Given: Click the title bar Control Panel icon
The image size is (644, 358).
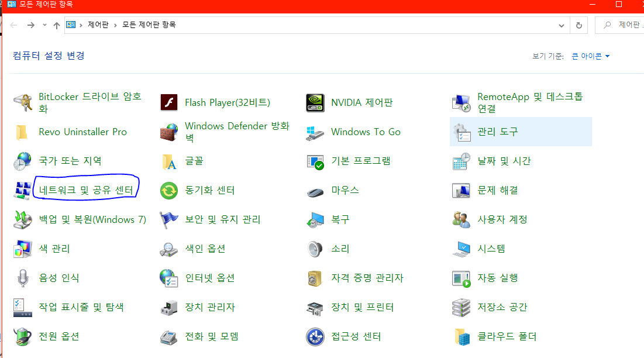Looking at the screenshot, I should 12,4.
